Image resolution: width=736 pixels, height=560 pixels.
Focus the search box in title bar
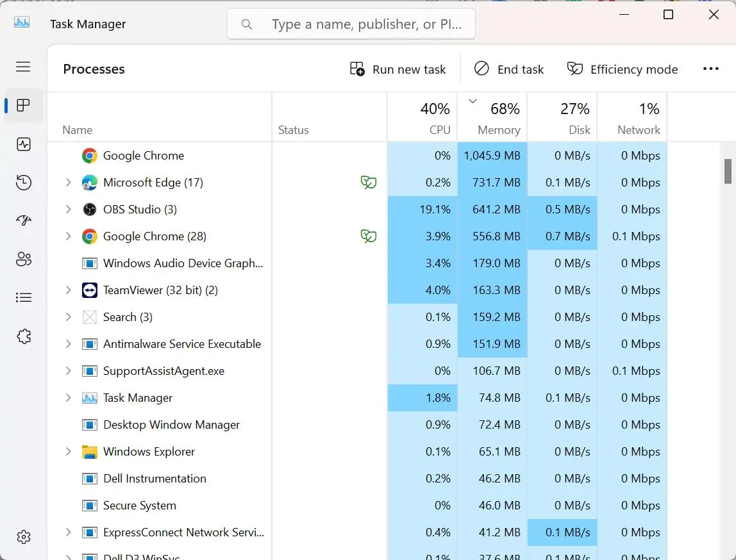(x=351, y=24)
